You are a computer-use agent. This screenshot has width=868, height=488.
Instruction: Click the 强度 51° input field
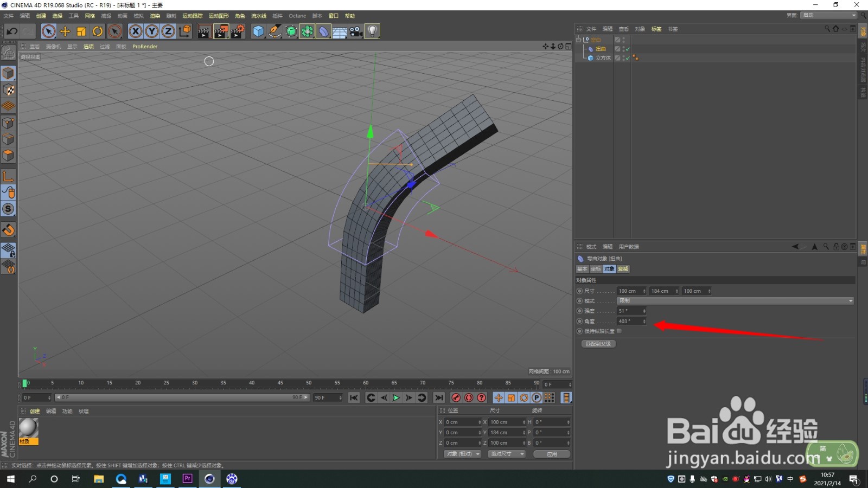pyautogui.click(x=629, y=311)
